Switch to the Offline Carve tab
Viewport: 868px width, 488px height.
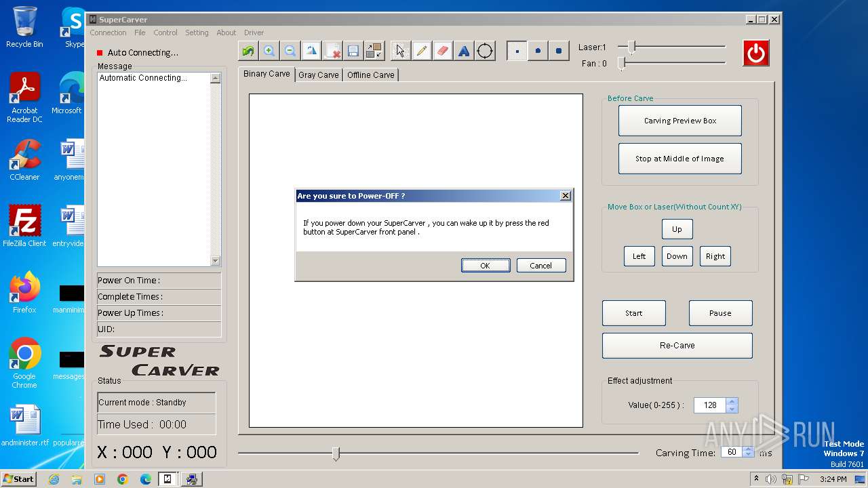point(371,75)
